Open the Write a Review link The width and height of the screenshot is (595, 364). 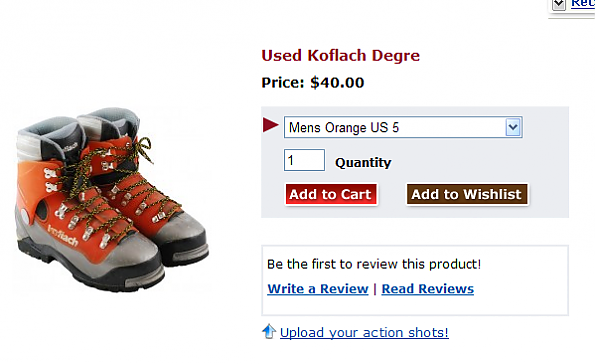tap(318, 289)
